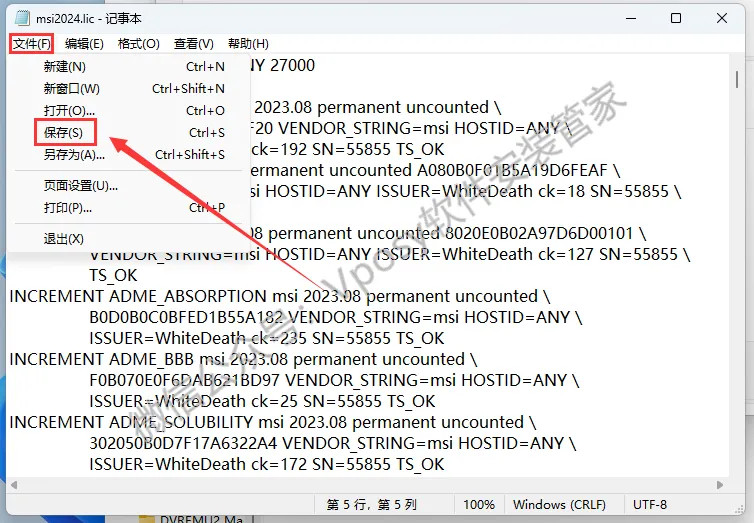Open the 帮助(H) menu
Image resolution: width=754 pixels, height=523 pixels.
(x=248, y=44)
